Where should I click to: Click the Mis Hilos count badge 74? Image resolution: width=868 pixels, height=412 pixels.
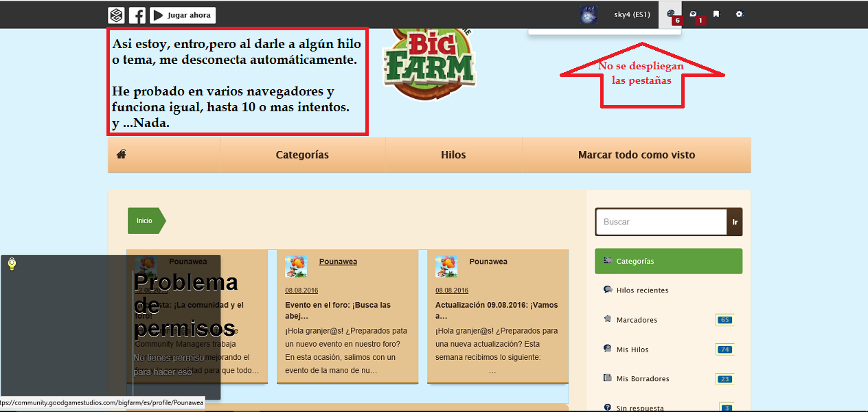point(724,350)
